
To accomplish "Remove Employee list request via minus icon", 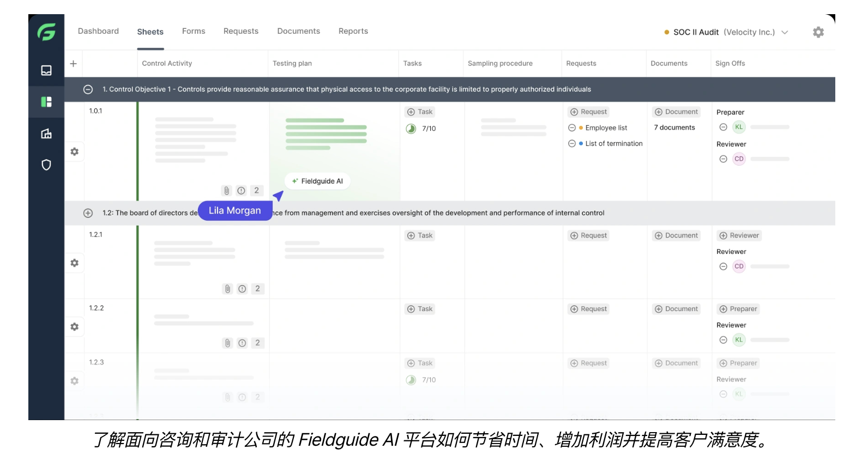I will [x=572, y=128].
